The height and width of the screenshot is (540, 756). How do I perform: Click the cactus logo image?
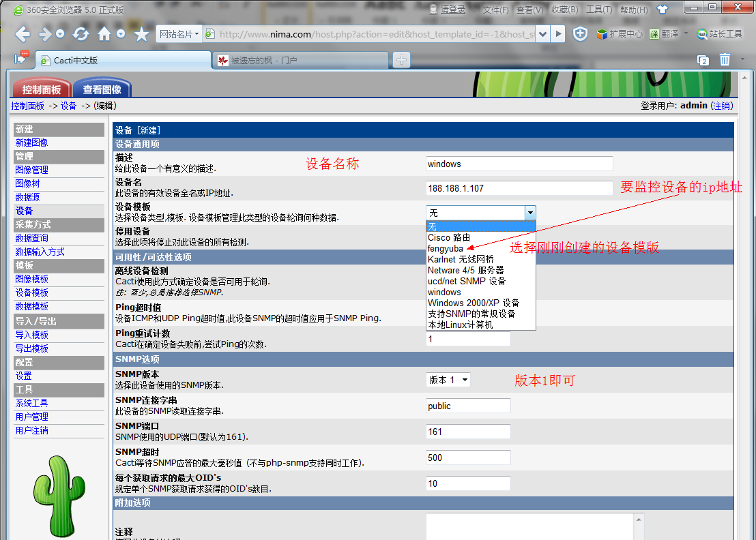[59, 496]
